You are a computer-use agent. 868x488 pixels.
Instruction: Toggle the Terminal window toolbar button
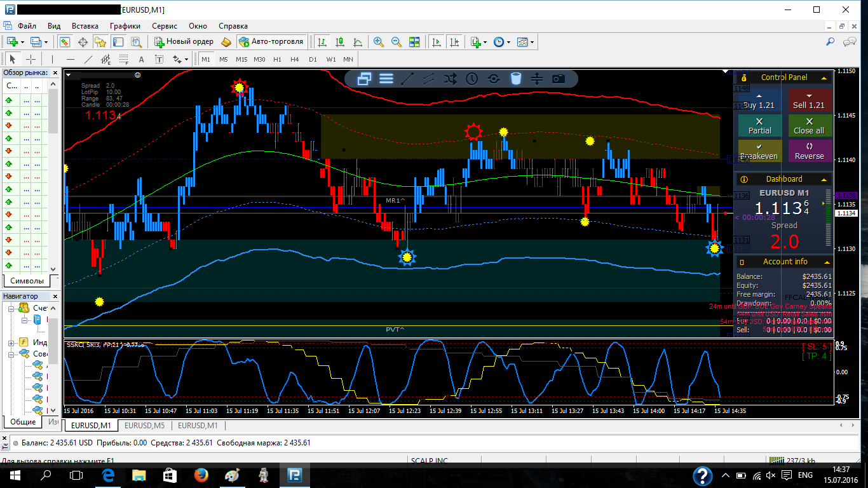[x=118, y=42]
